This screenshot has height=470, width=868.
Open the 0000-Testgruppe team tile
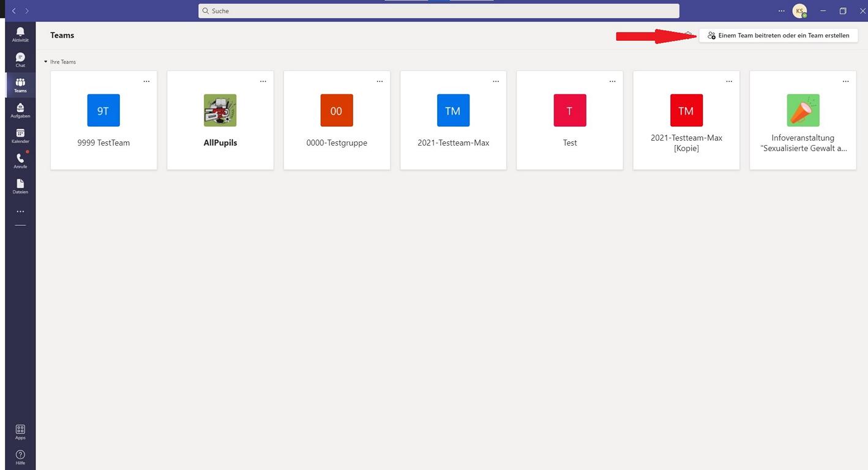click(x=337, y=121)
